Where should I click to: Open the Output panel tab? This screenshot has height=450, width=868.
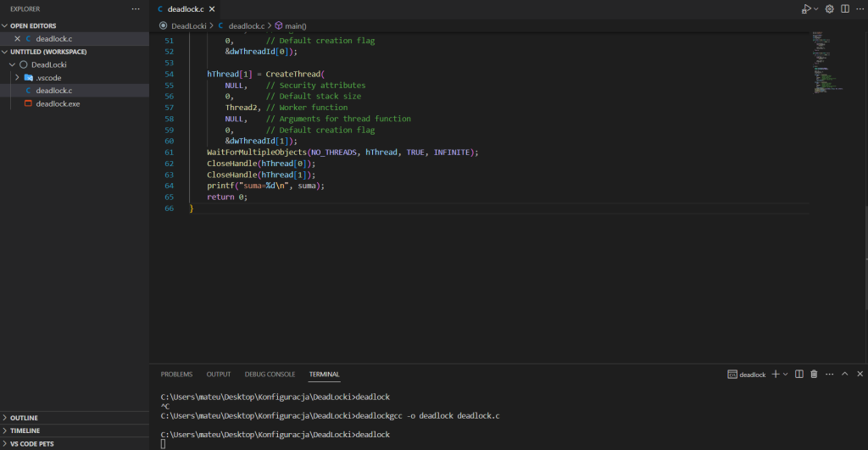coord(219,374)
